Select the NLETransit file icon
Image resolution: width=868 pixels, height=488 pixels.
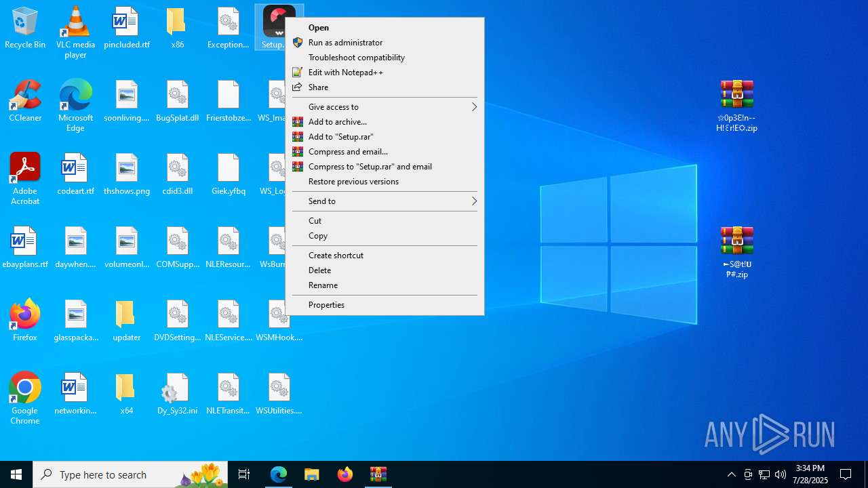pyautogui.click(x=229, y=394)
